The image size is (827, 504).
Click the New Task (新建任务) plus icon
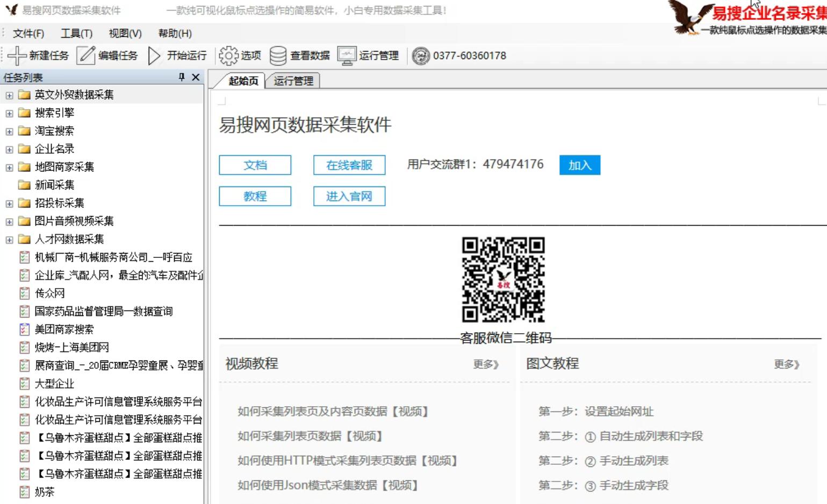click(17, 55)
